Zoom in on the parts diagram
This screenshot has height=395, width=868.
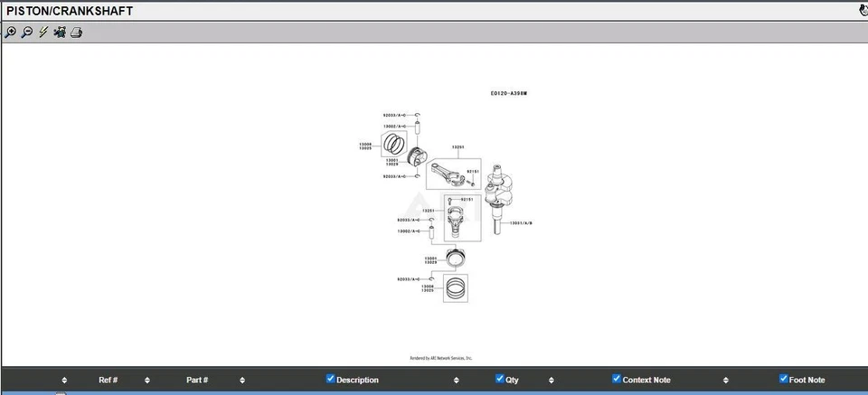point(10,33)
